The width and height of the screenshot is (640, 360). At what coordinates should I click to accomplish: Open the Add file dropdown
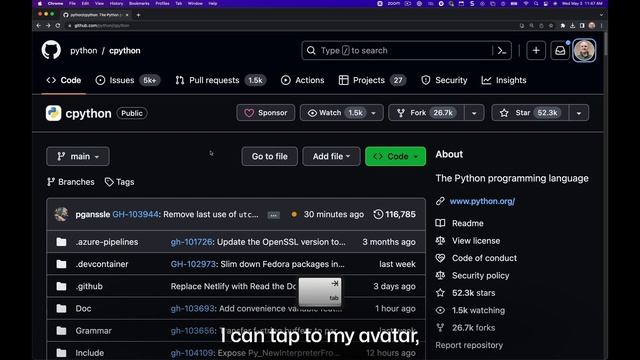coord(331,156)
